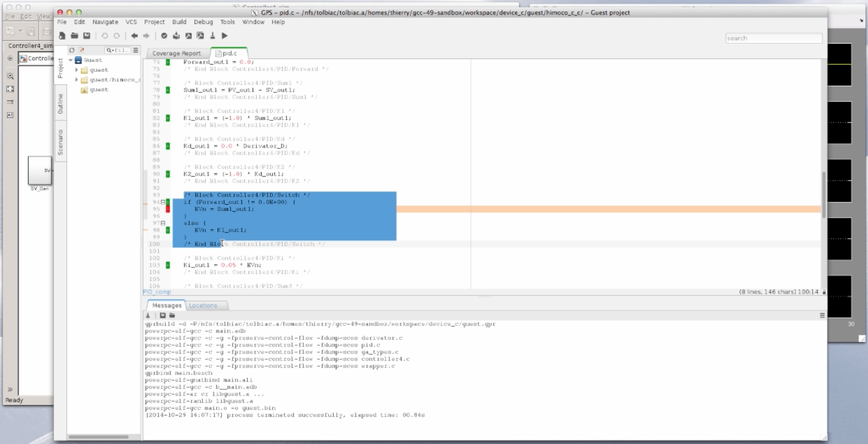Open the project panel hamburger menu
Image resolution: width=868 pixels, height=444 pixels.
click(x=136, y=50)
